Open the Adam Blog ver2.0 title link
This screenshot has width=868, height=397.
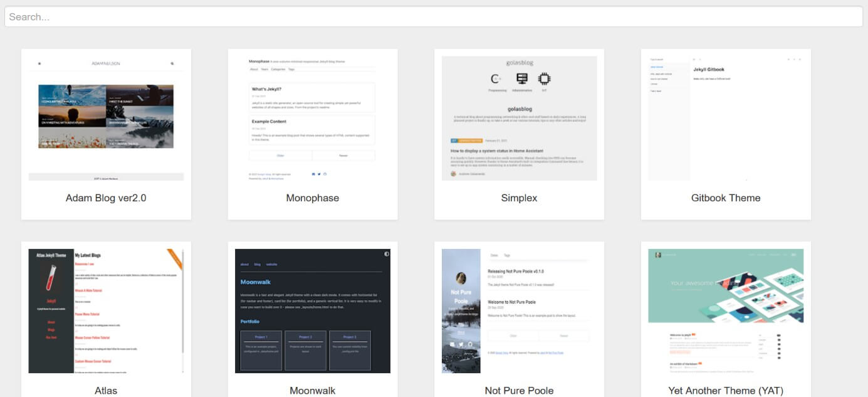(106, 198)
